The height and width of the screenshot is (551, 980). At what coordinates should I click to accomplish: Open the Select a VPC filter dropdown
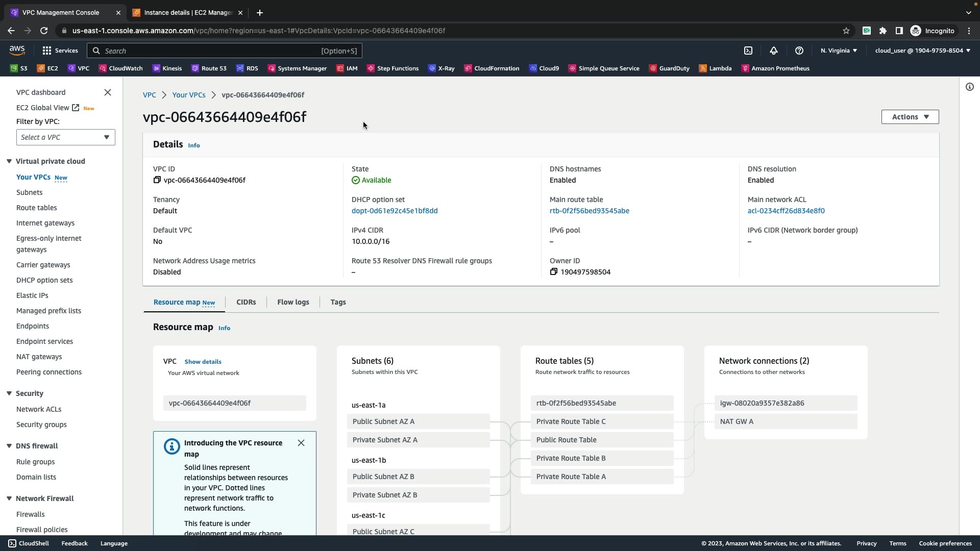(65, 137)
